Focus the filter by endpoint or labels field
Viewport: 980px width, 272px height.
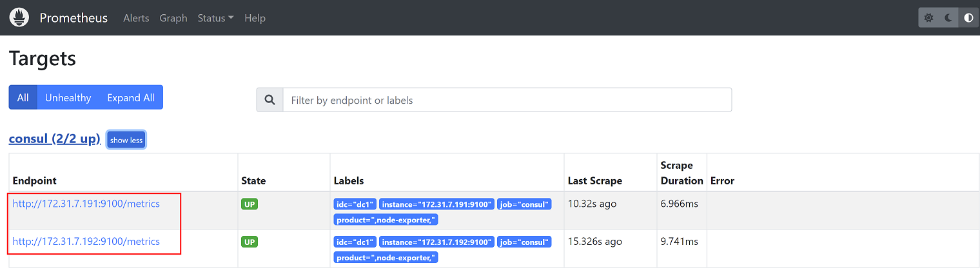pyautogui.click(x=507, y=100)
